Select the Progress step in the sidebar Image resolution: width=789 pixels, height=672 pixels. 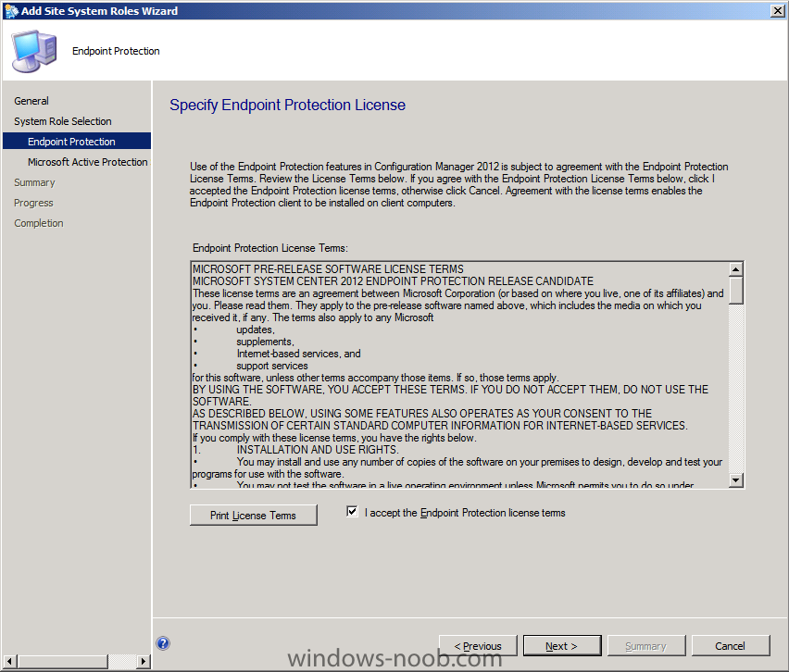click(33, 203)
